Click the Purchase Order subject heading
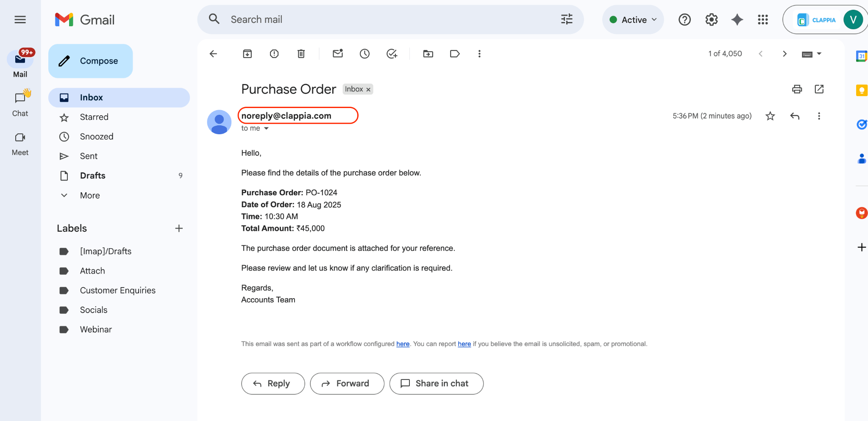The height and width of the screenshot is (421, 868). point(288,89)
